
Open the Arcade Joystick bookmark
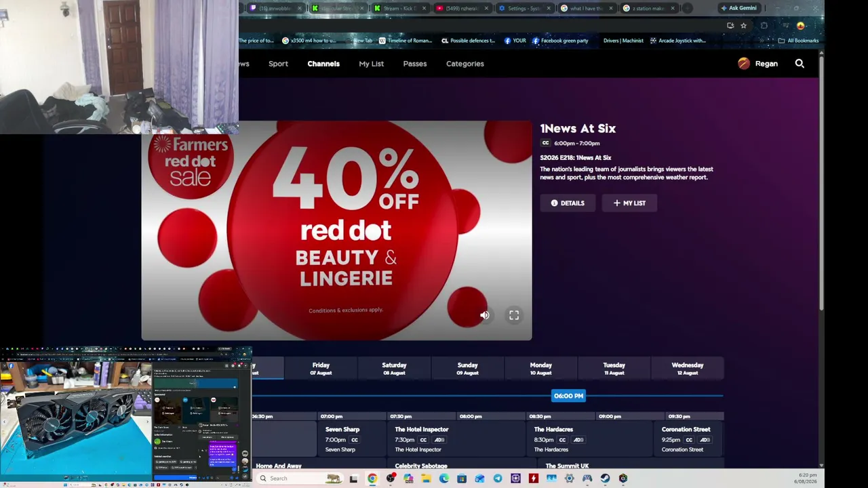677,41
